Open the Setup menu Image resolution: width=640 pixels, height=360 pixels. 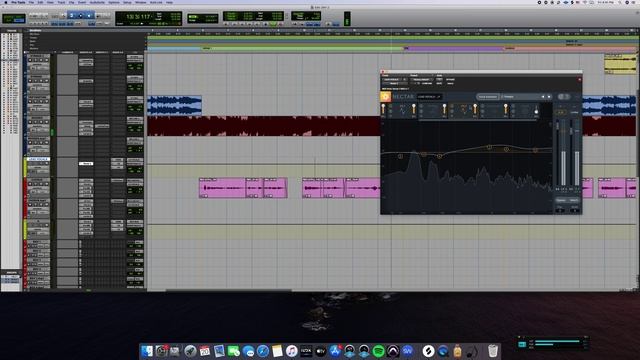pos(127,2)
